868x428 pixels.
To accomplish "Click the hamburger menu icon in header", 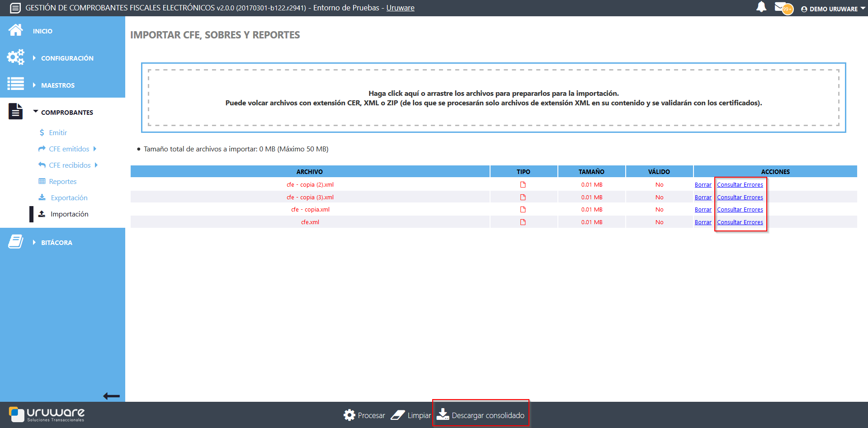I will [15, 8].
